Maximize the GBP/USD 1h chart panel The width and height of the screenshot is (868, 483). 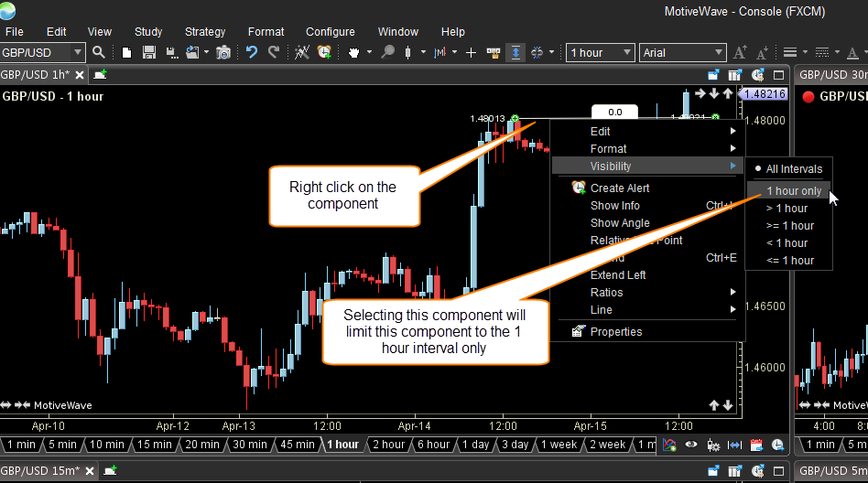(x=779, y=75)
